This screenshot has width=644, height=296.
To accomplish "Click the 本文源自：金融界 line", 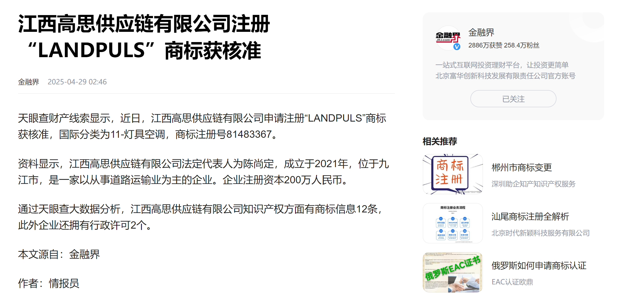I will tap(59, 254).
